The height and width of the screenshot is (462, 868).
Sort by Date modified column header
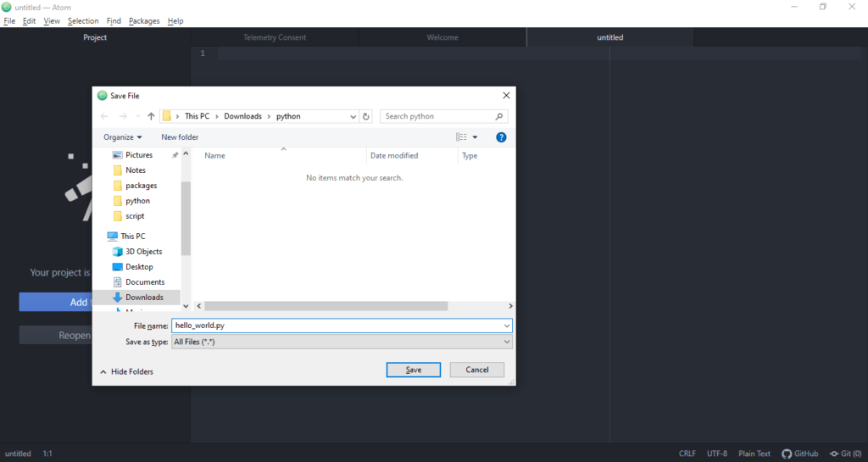coord(394,155)
